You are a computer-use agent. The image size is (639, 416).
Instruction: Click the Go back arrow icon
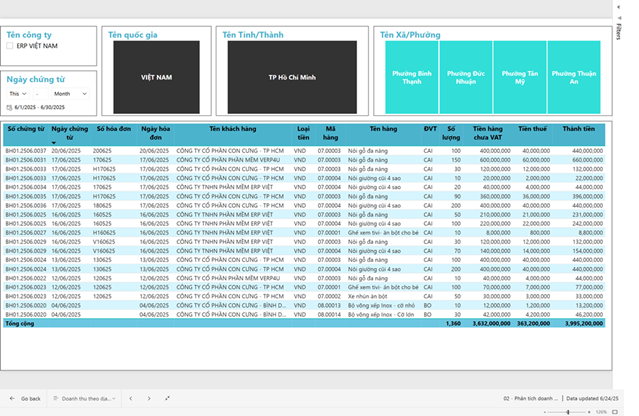[12, 398]
